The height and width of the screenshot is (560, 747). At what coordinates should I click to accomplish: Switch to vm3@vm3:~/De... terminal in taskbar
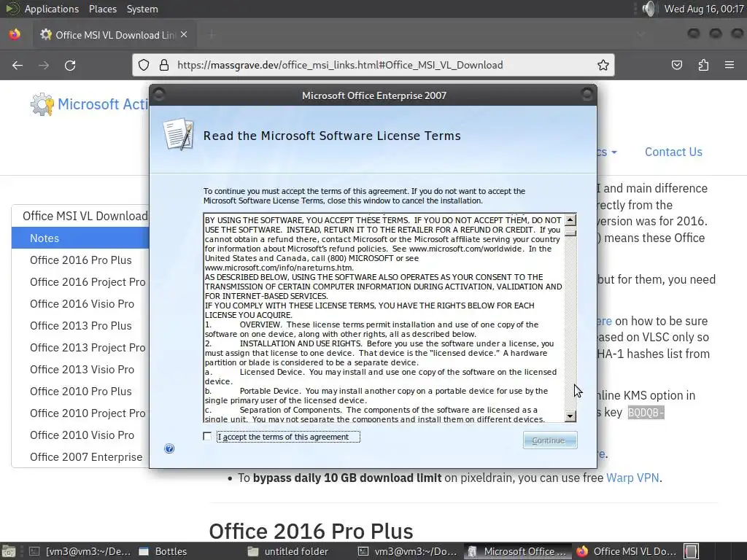point(79,551)
